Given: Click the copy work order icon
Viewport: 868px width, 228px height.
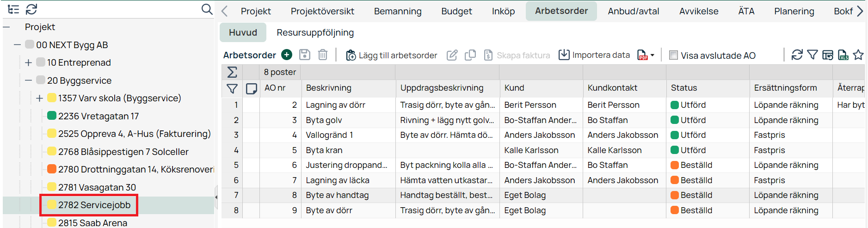Looking at the screenshot, I should pos(470,55).
